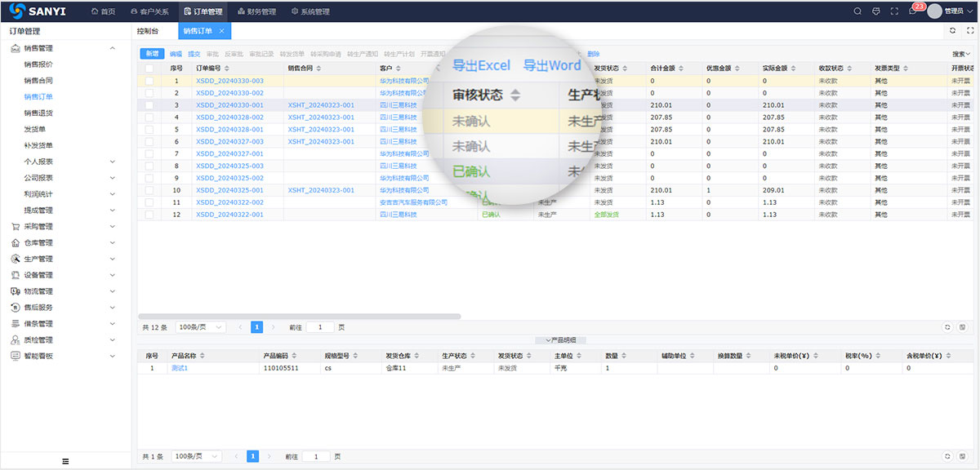Click the refresh icon beside the tab bar
Viewport: 980px width, 470px height.
952,31
